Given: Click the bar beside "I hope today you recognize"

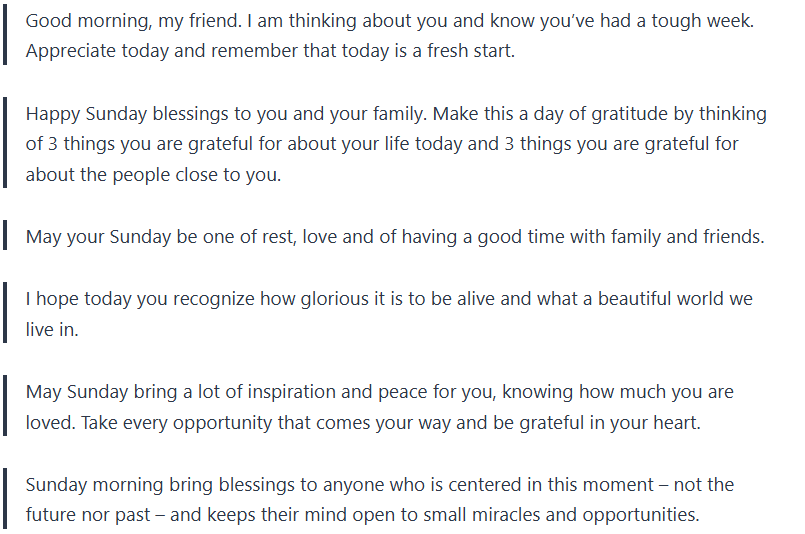Looking at the screenshot, I should point(5,314).
